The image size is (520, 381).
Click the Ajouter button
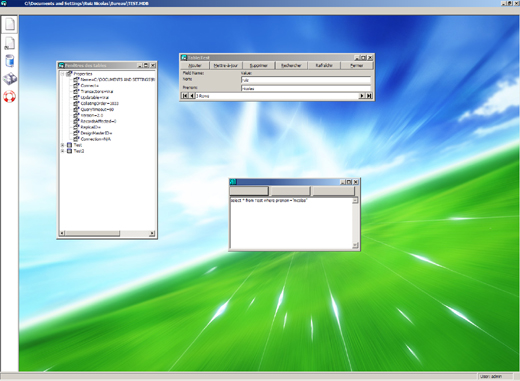pyautogui.click(x=195, y=65)
